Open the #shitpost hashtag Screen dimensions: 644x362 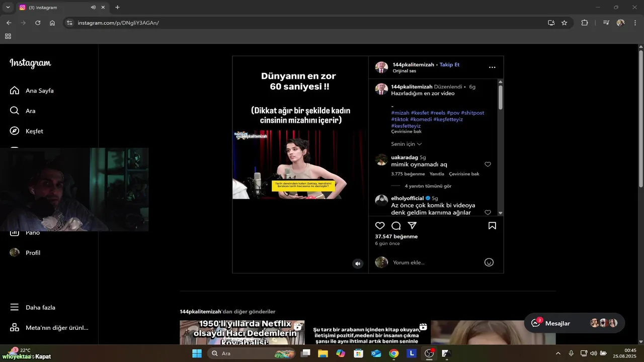pyautogui.click(x=472, y=113)
